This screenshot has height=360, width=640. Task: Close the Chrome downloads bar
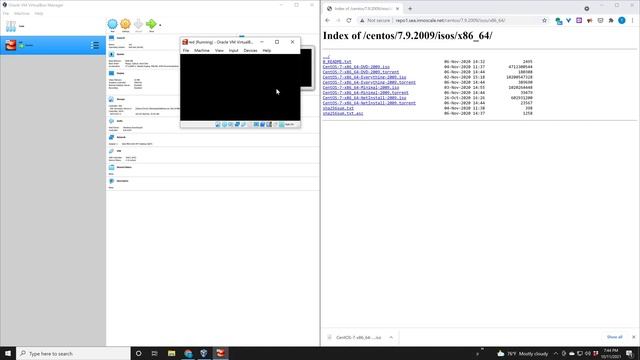(x=633, y=337)
